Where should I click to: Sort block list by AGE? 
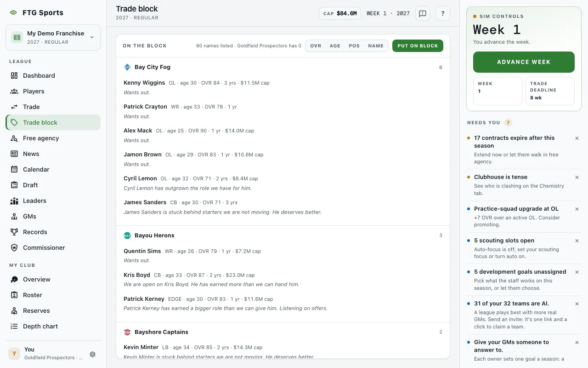click(x=335, y=46)
